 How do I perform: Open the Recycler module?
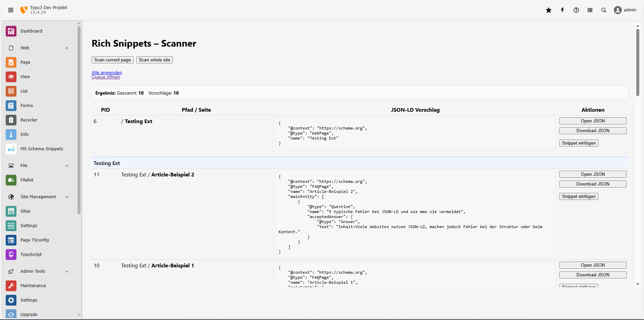(x=29, y=120)
